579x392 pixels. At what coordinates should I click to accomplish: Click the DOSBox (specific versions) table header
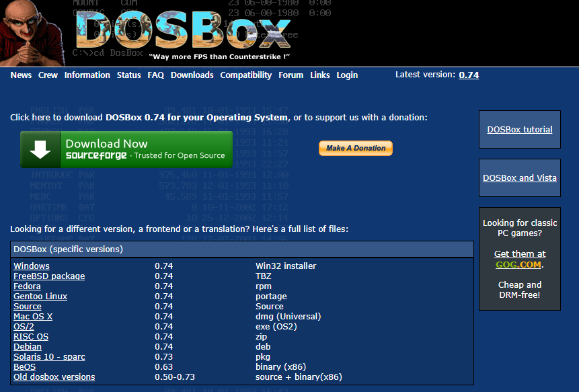[242, 249]
